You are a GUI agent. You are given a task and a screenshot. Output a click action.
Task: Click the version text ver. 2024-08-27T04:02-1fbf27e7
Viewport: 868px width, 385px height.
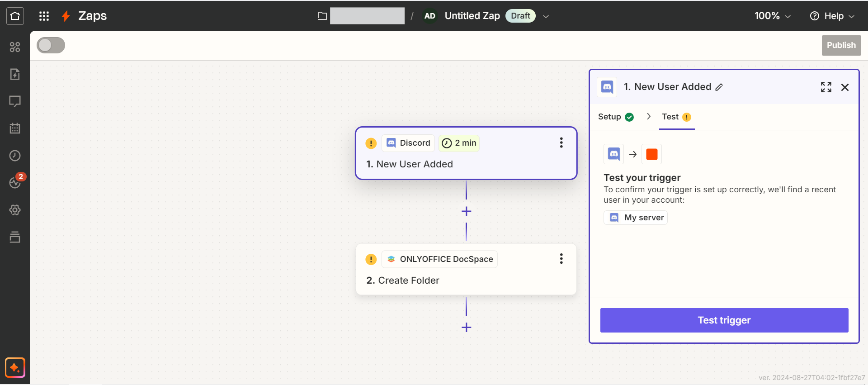pyautogui.click(x=811, y=378)
